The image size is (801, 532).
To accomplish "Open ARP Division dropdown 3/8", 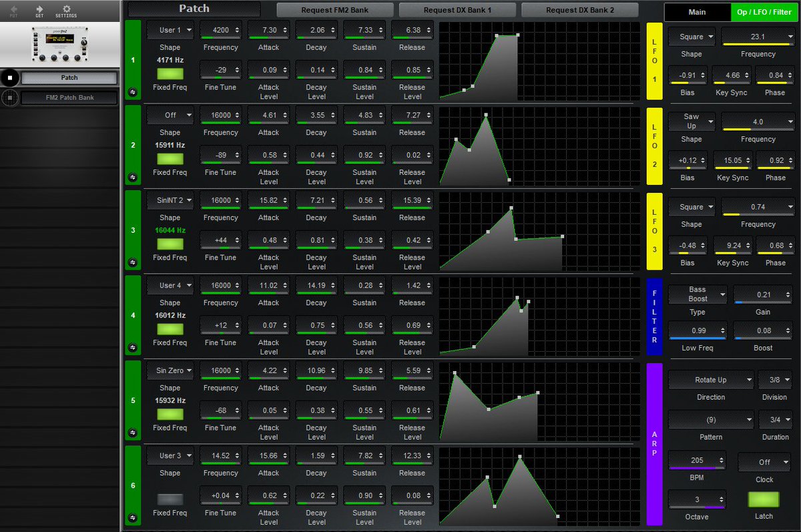I will pyautogui.click(x=775, y=380).
